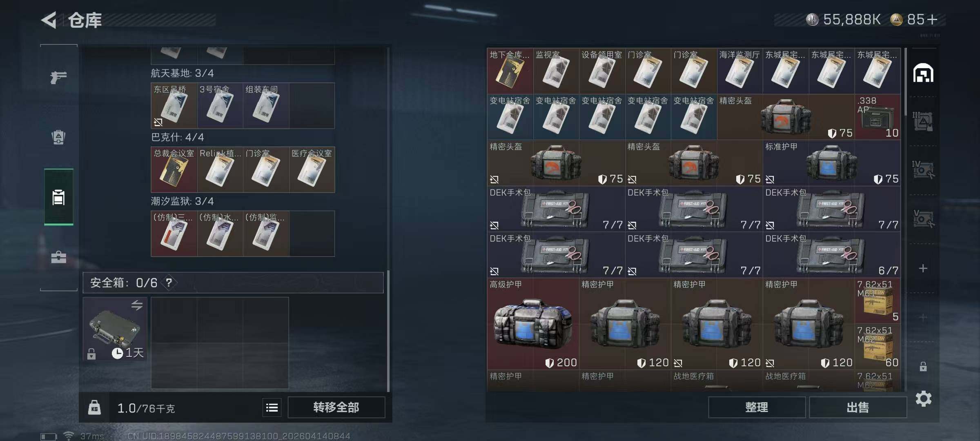Expand the gold currency 85+ plus sign

932,19
